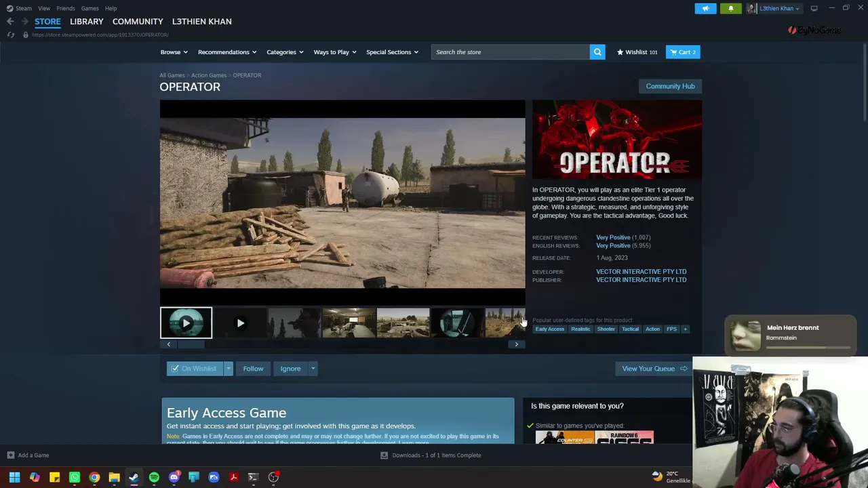
Task: Click the Steam forward navigation arrow
Action: coord(24,22)
